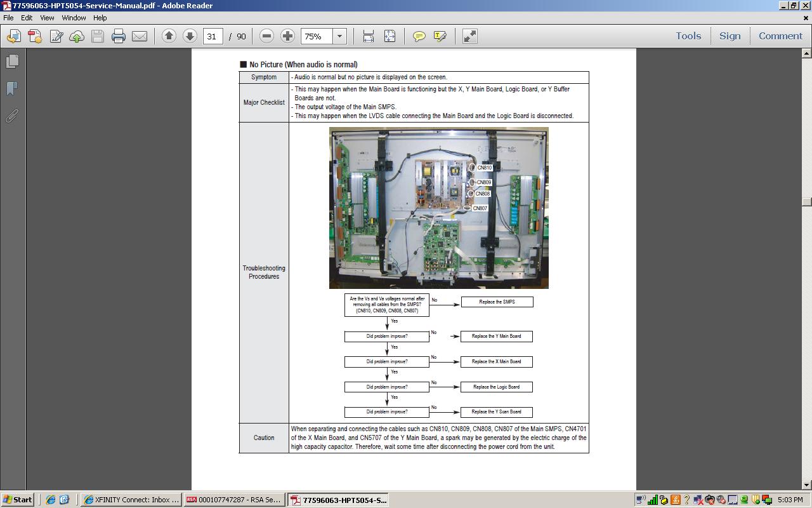This screenshot has height=508, width=812.
Task: Switch to XFINITY Connect taskbar window
Action: [x=131, y=500]
